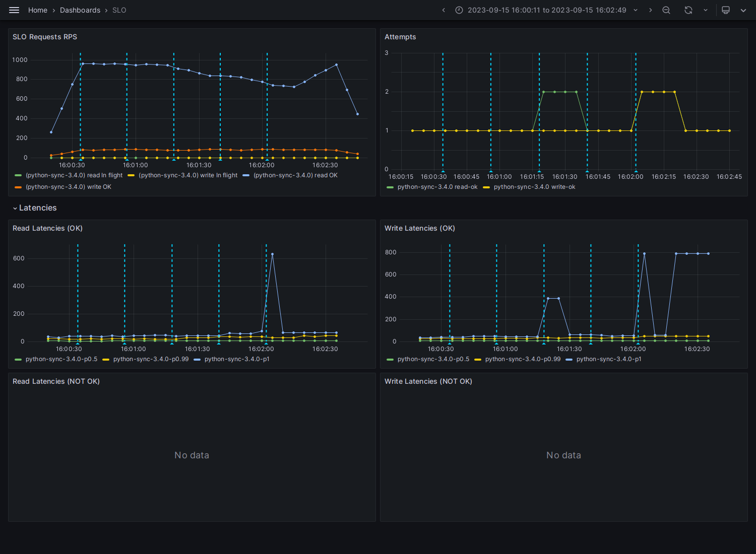756x554 pixels.
Task: Collapse the Latencies row
Action: click(35, 207)
